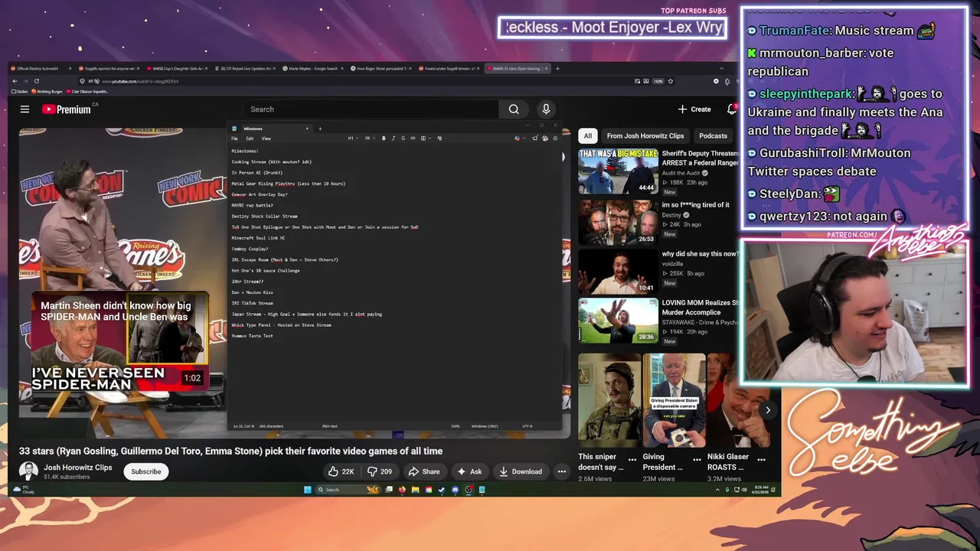980x551 pixels.
Task: Click the YouTube search magnifier button
Action: 514,109
